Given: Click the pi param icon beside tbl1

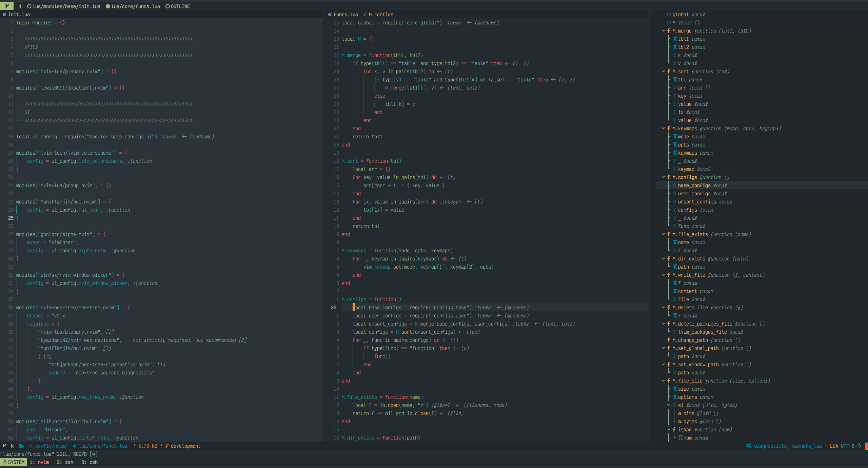Looking at the screenshot, I should [x=675, y=39].
